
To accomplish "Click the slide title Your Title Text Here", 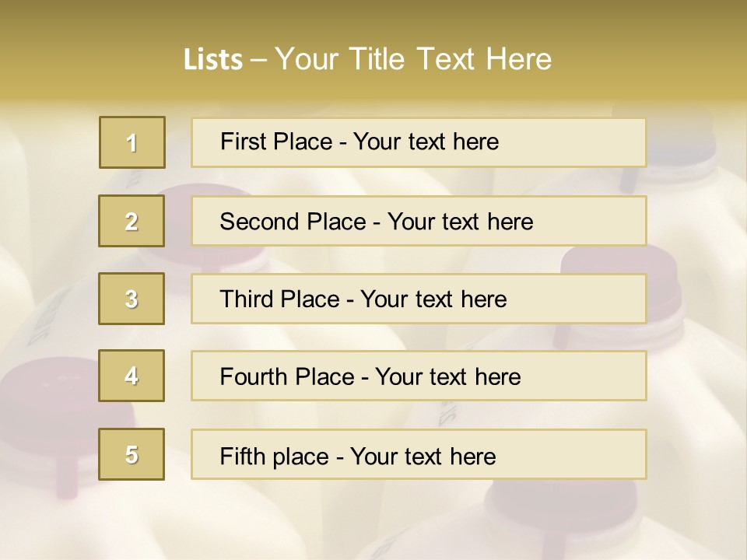I will pos(413,59).
